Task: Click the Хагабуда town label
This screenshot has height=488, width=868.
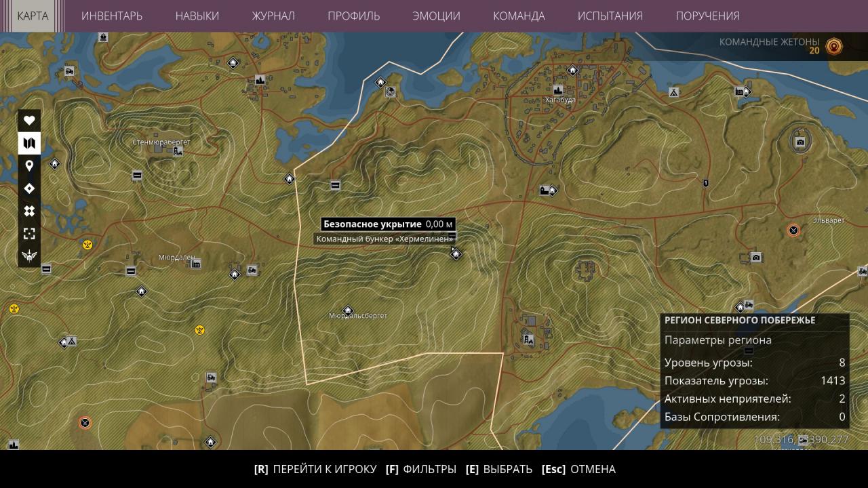Action: pos(560,100)
